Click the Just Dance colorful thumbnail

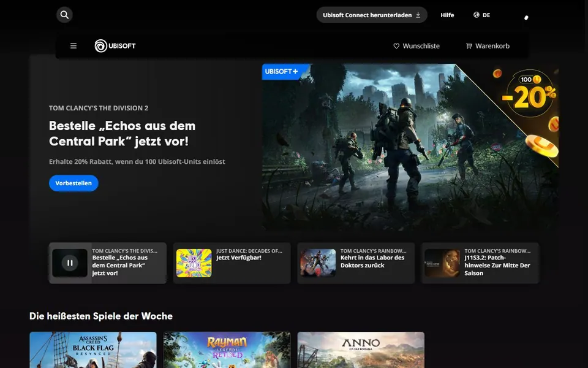(x=194, y=263)
